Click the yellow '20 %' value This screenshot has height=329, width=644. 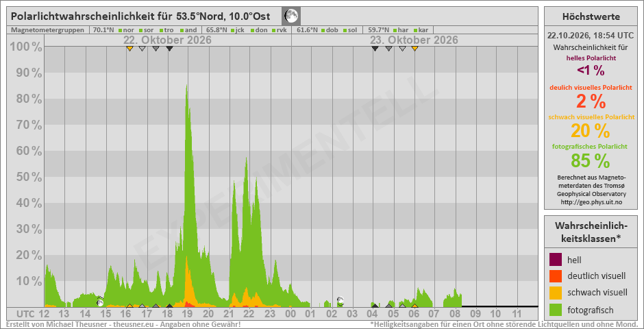591,131
